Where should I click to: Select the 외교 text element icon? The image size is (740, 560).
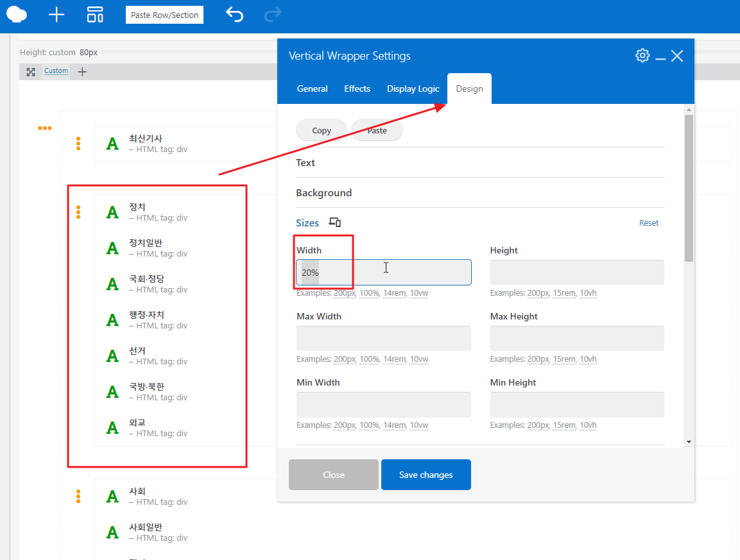point(112,428)
